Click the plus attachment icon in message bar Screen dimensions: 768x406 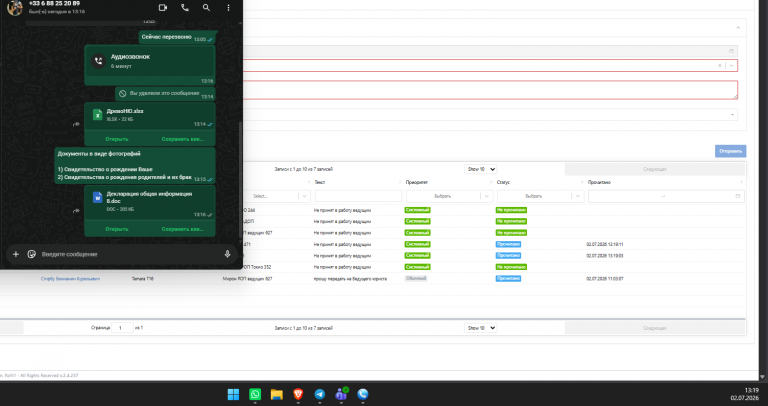click(16, 254)
